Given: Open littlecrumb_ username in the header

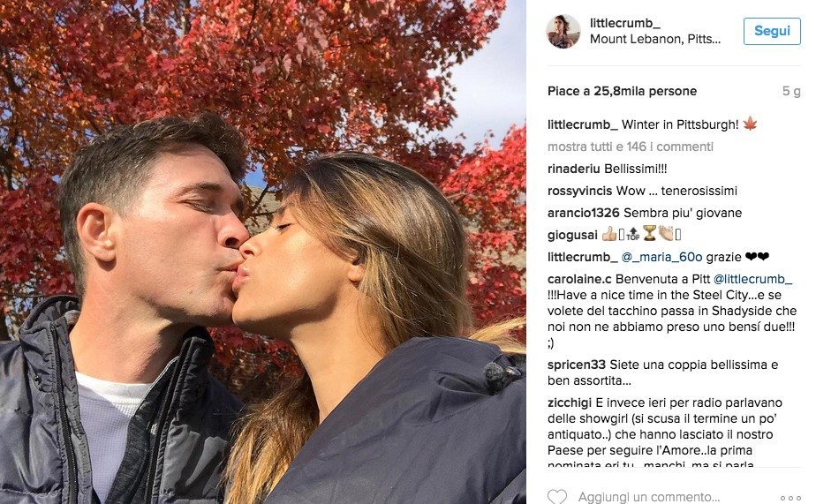Looking at the screenshot, I should (x=625, y=23).
